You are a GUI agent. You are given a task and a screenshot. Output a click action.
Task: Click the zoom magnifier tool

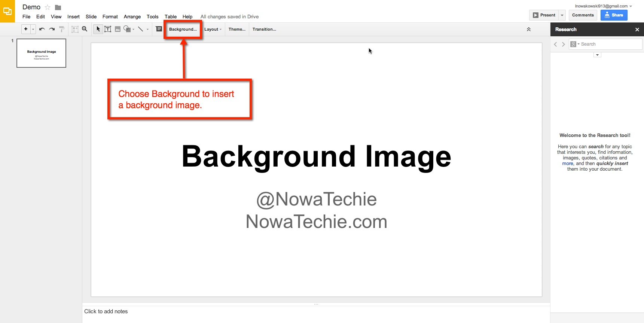click(85, 29)
